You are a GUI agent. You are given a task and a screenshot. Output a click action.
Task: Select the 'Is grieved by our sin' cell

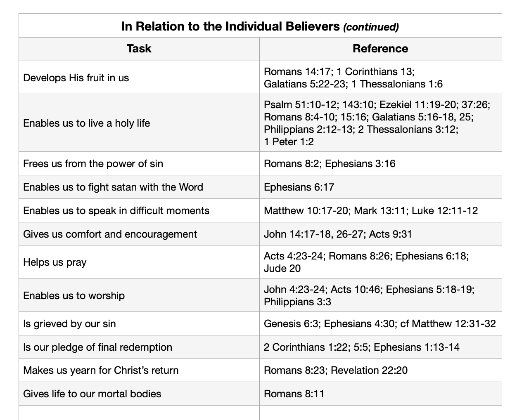tap(69, 324)
